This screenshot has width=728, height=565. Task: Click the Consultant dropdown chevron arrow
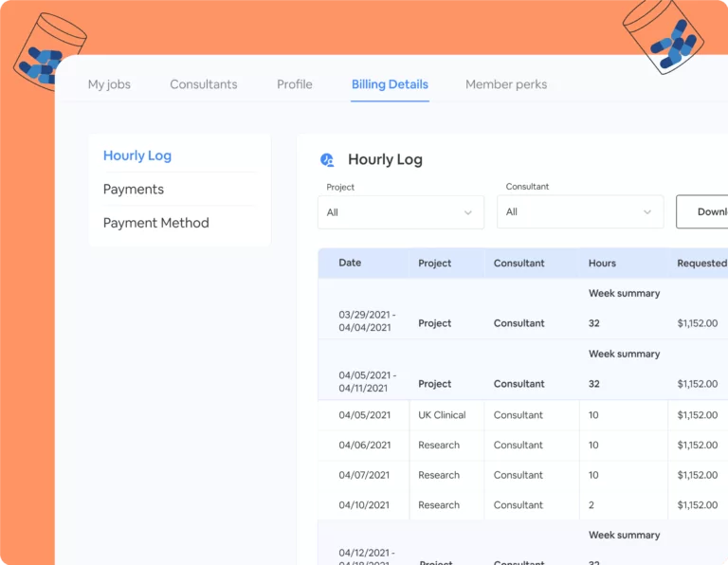click(647, 212)
